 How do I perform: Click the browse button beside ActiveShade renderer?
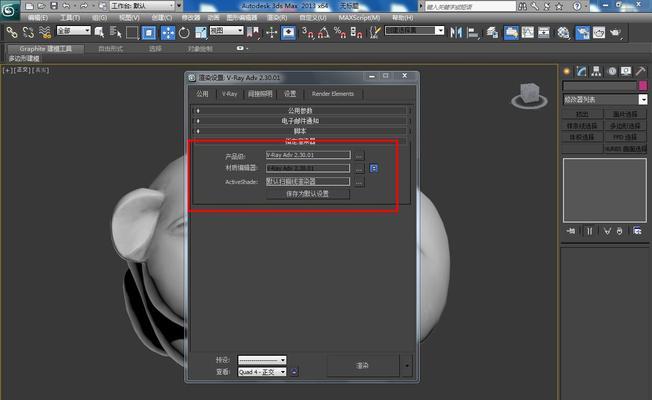[x=359, y=182]
